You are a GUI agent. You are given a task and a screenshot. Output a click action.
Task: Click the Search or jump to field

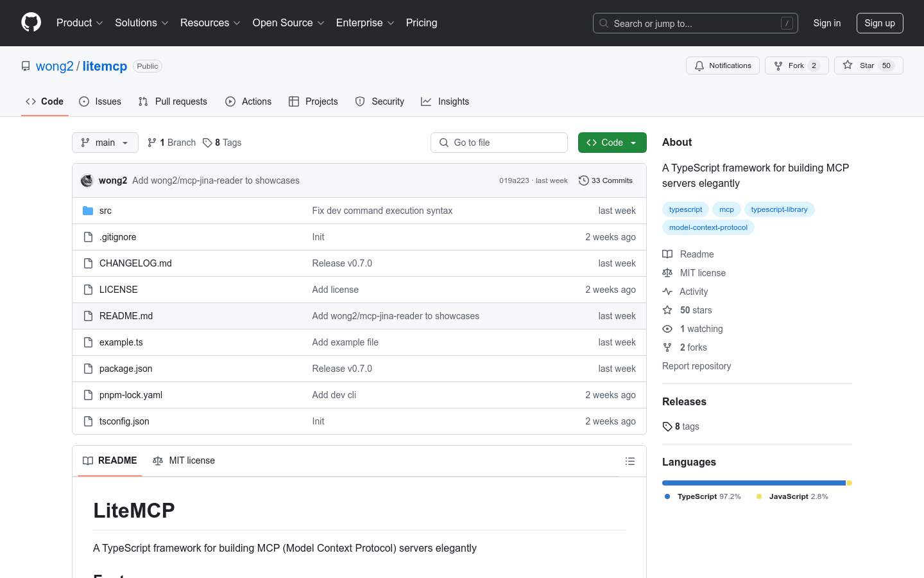click(x=696, y=23)
